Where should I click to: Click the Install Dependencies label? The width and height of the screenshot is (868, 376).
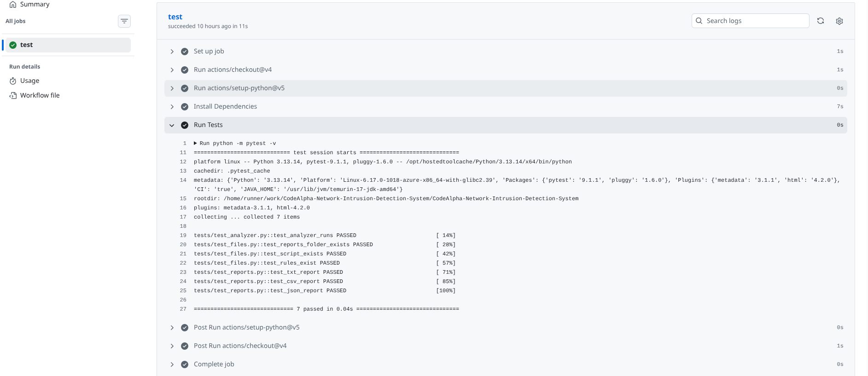tap(225, 106)
